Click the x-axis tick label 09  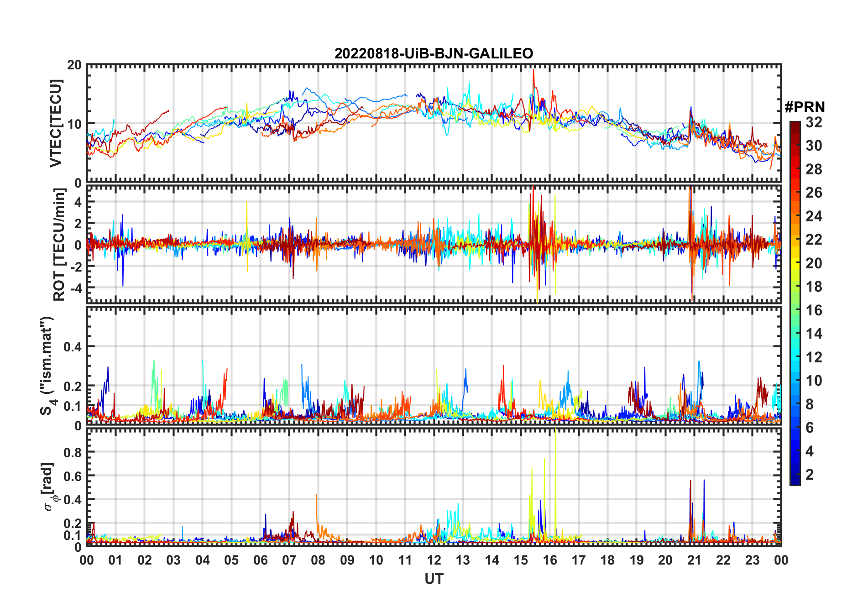(347, 560)
